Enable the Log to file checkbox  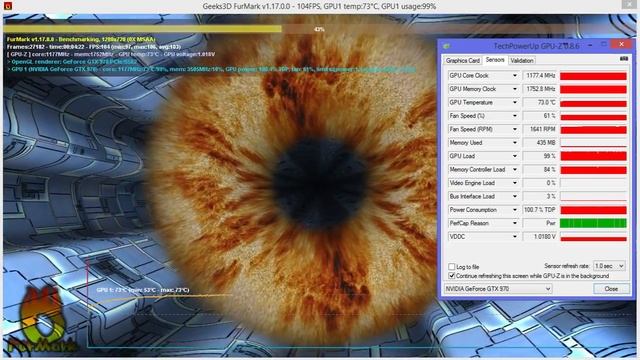tap(451, 267)
